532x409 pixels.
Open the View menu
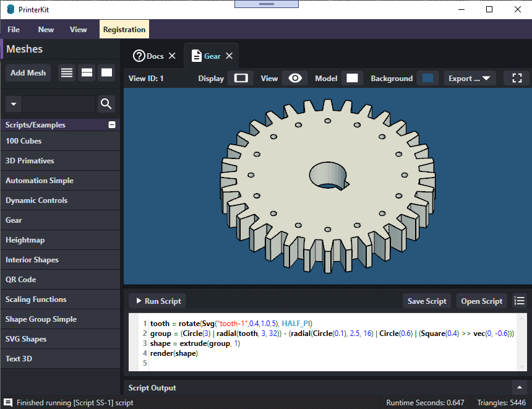[79, 30]
